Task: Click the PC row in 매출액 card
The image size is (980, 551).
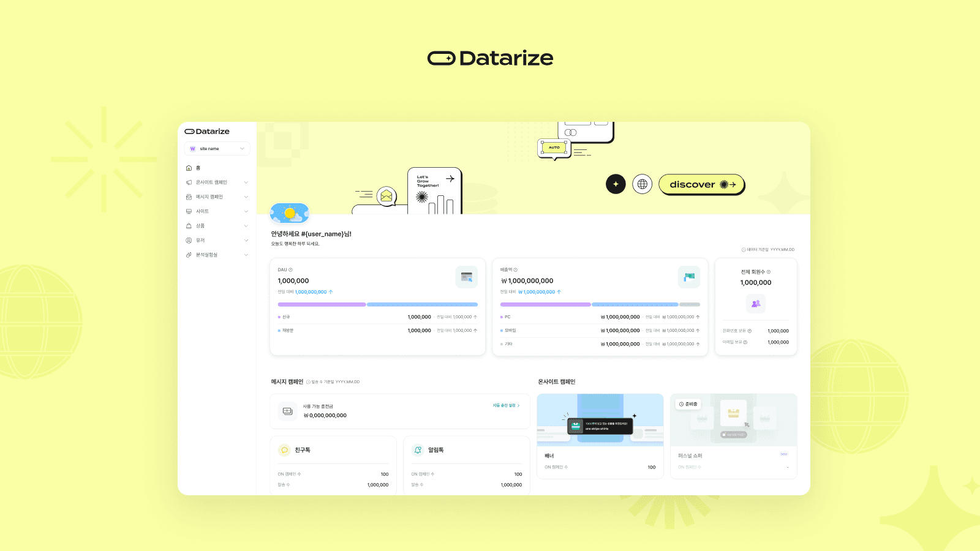Action: click(x=600, y=317)
